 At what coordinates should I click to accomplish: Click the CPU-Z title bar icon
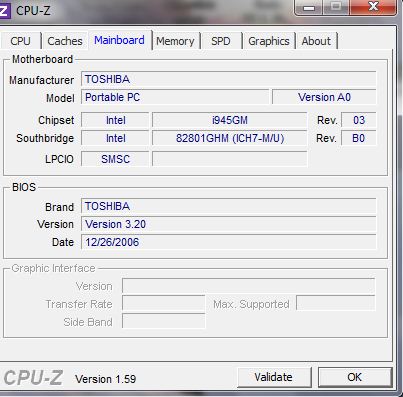pyautogui.click(x=5, y=10)
